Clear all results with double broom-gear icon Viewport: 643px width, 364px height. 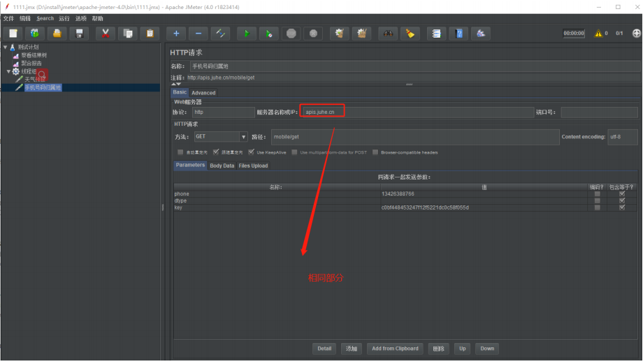[361, 34]
